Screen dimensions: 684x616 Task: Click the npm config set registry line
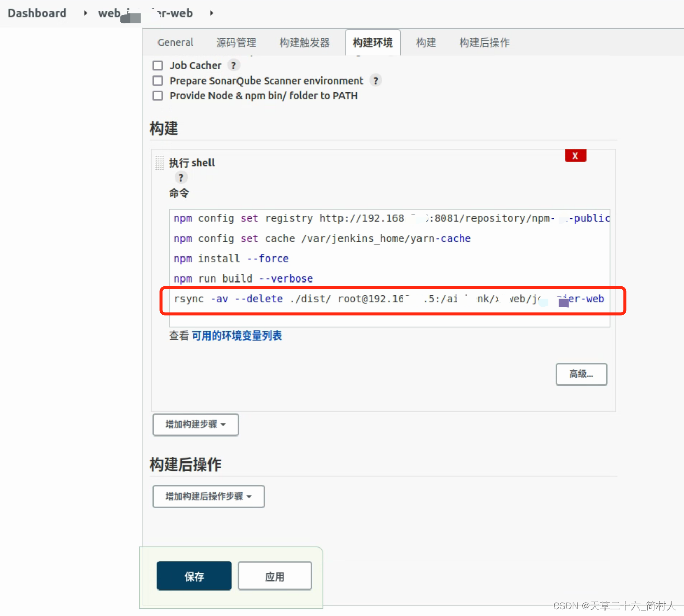pos(391,218)
